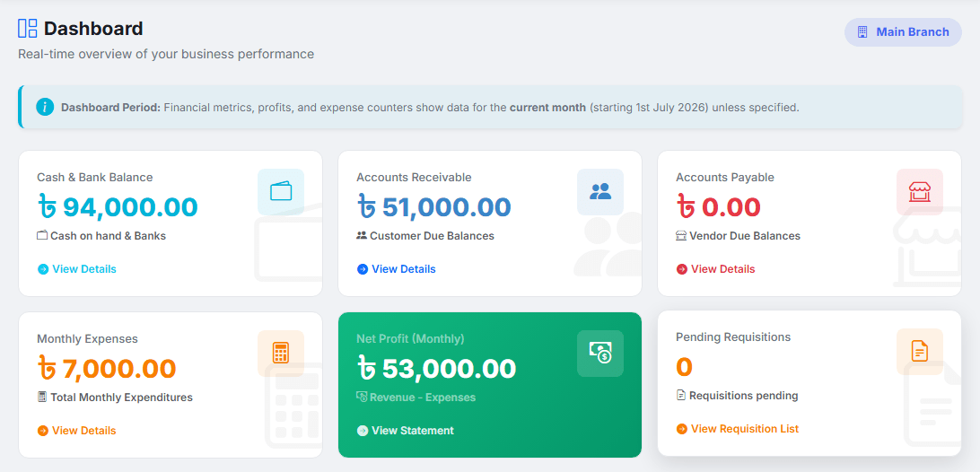This screenshot has height=472, width=980.
Task: Click the building icon in Main Branch button
Action: click(x=862, y=32)
